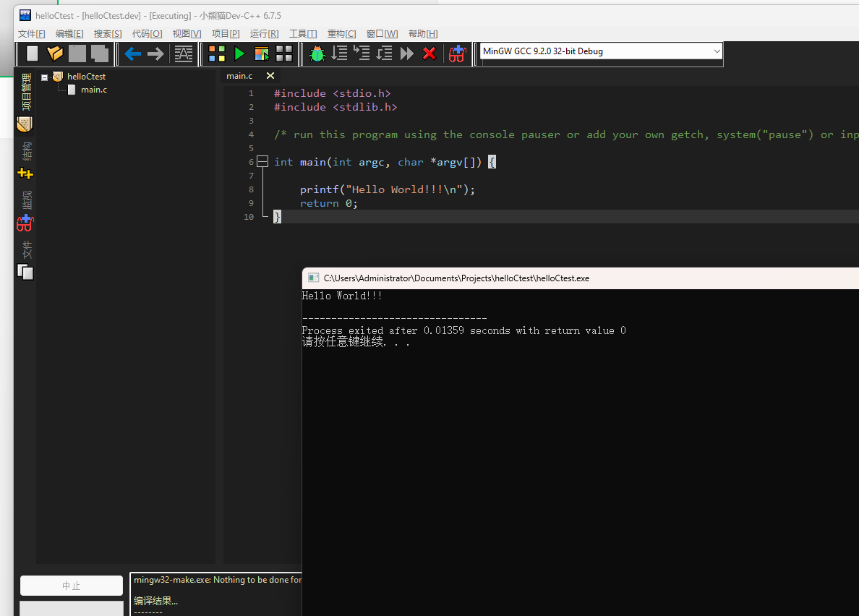Switch to the 结构 side panel tab
Screen dimensions: 859x616
point(26,153)
